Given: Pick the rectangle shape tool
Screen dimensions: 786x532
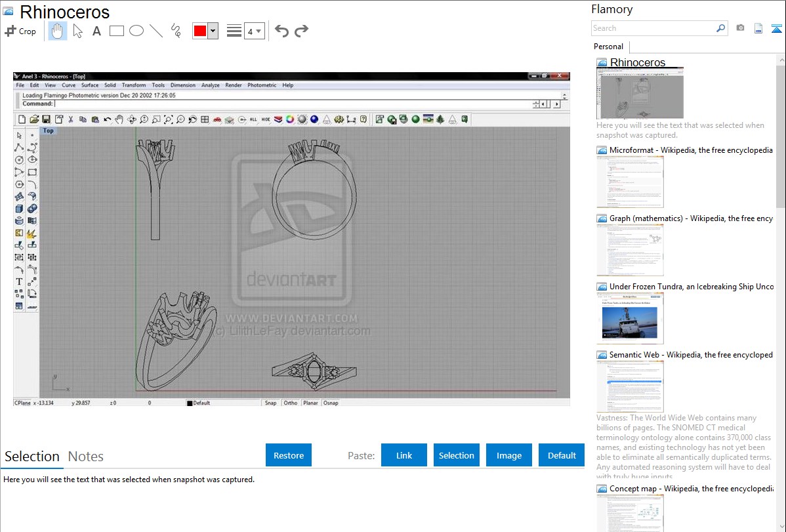Looking at the screenshot, I should click(116, 31).
